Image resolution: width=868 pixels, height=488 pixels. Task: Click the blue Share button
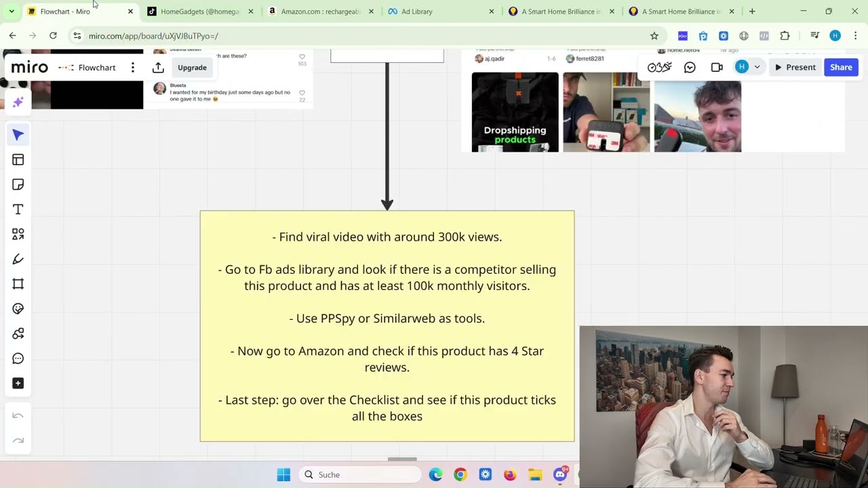pos(841,67)
